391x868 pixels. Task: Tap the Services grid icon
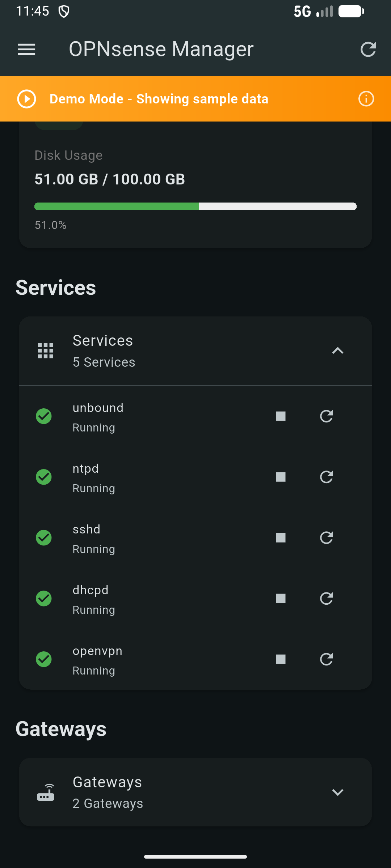(46, 351)
